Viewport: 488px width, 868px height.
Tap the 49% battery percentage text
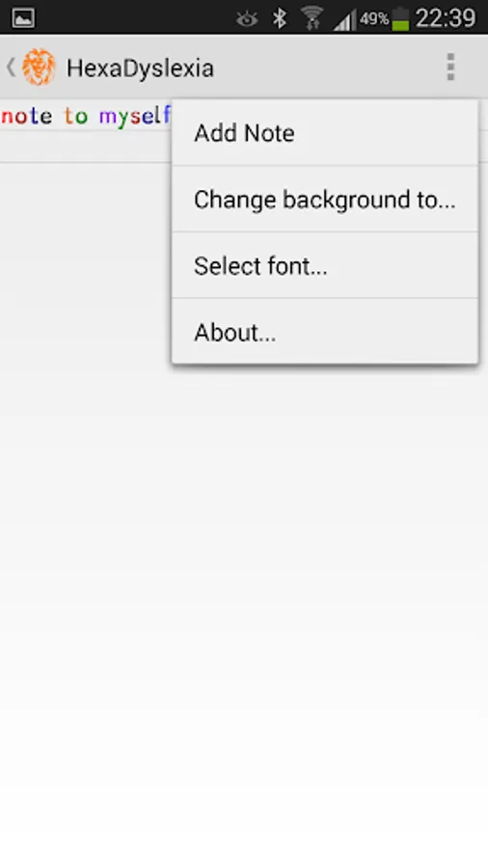[x=374, y=19]
